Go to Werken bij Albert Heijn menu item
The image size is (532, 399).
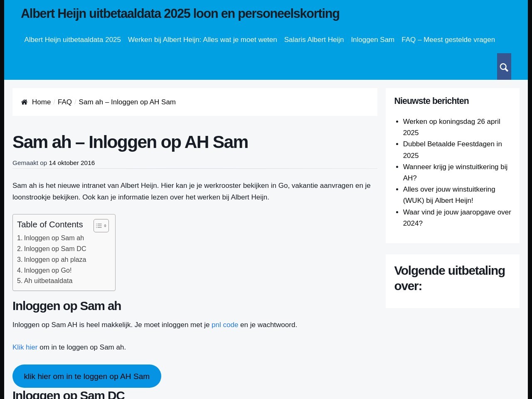(x=202, y=40)
